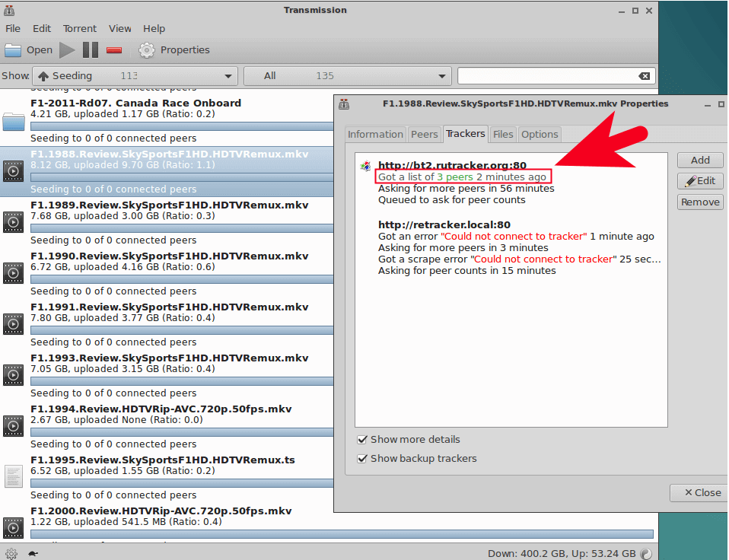Switch to the Information tab
729x560 pixels.
[x=376, y=135]
